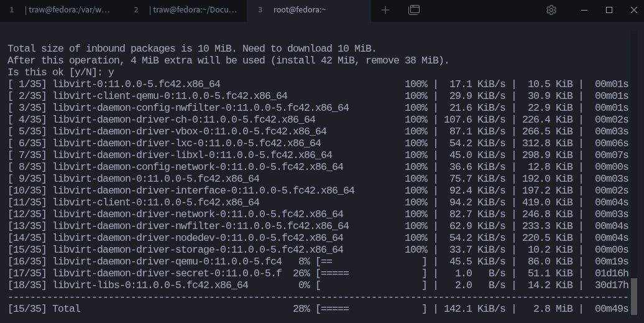Click libvirt-client-qemu-0:11.0.0-5.fc42.x86_64 text
Viewport: 644px width, 323px height.
pyautogui.click(x=170, y=96)
